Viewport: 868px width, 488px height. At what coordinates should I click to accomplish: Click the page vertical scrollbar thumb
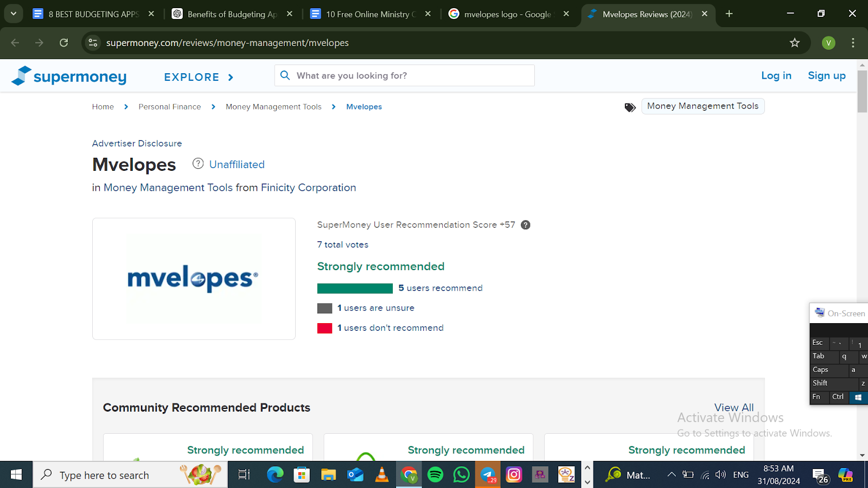coord(862,91)
